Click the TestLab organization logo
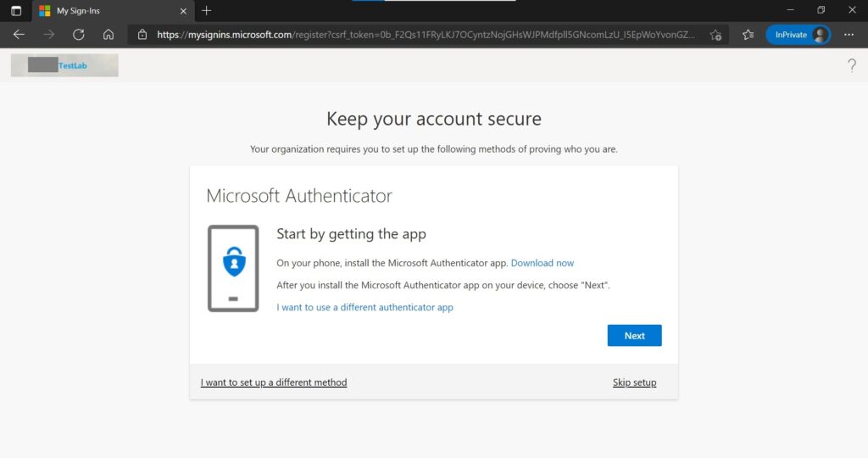The width and height of the screenshot is (868, 458). pos(64,65)
